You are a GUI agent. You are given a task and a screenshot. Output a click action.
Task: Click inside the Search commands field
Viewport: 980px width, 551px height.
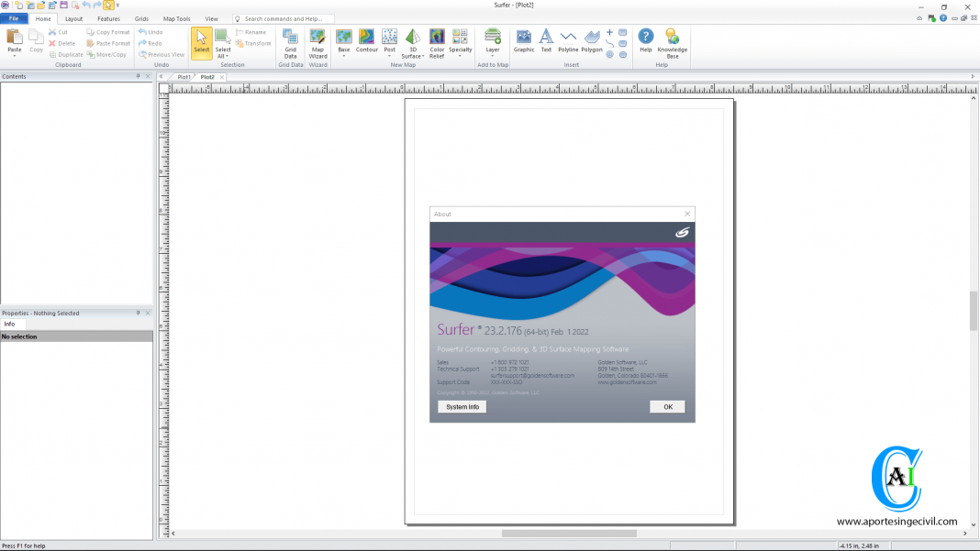coord(284,17)
